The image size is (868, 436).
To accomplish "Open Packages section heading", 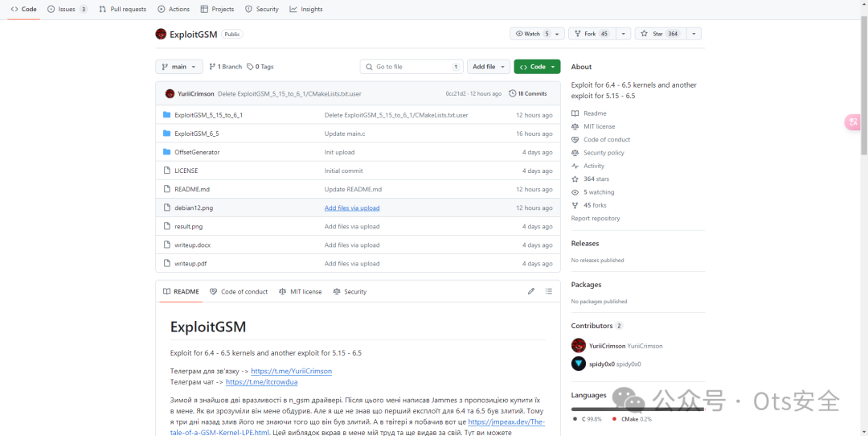I will point(586,285).
